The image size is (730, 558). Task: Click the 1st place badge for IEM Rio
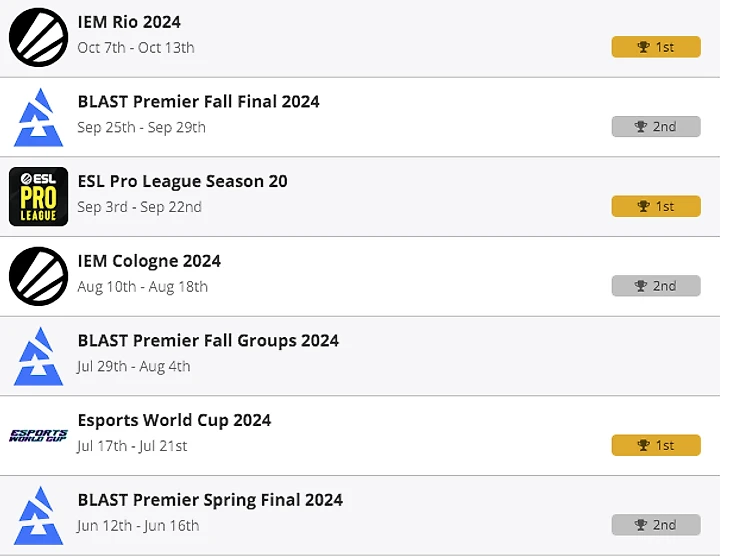click(656, 47)
